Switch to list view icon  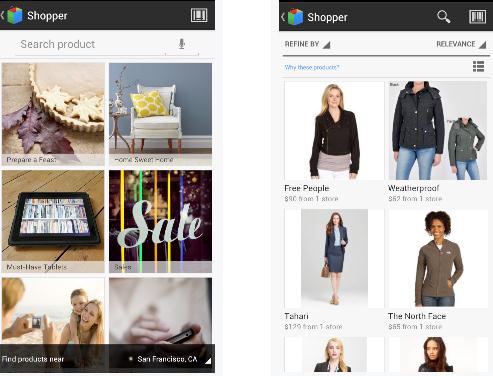(x=478, y=67)
